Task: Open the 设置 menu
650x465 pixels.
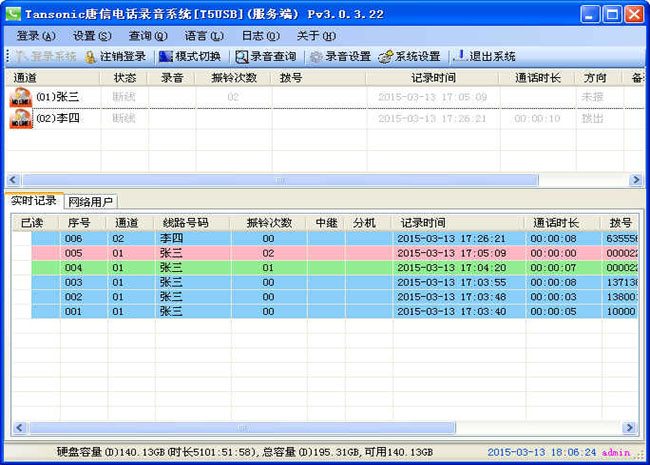Action: tap(90, 36)
